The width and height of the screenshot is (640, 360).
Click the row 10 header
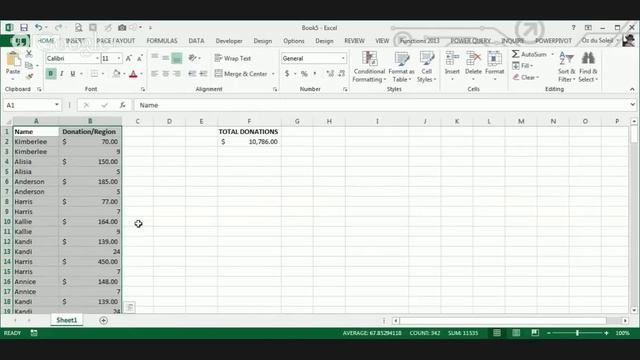coord(7,222)
